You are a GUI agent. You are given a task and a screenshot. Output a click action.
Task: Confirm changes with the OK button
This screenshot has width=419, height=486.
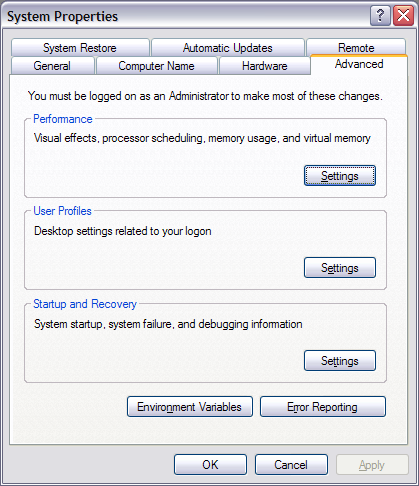click(210, 465)
